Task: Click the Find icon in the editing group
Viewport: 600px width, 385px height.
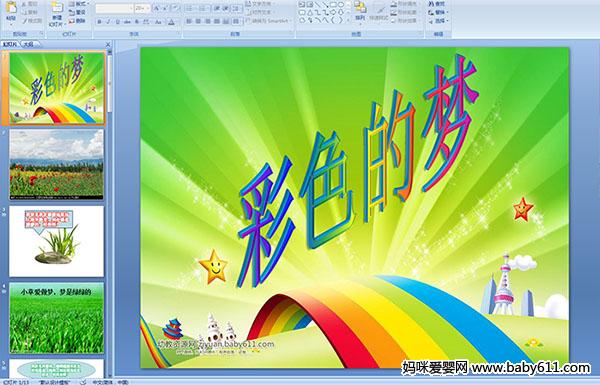Action: tap(437, 4)
